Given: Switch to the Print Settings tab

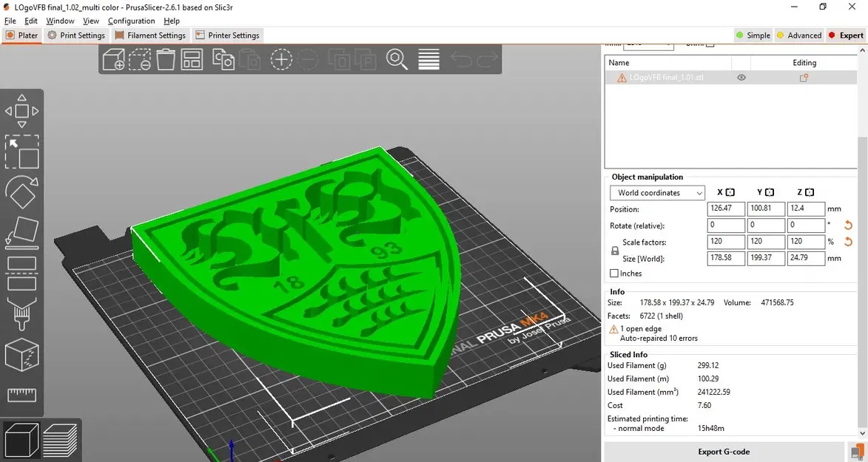Looking at the screenshot, I should (x=76, y=35).
